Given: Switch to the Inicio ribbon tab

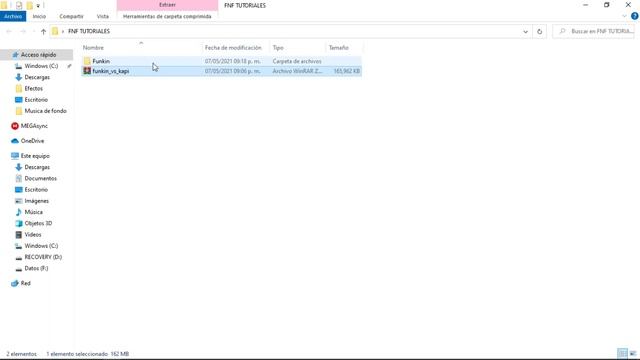Looking at the screenshot, I should pos(39,16).
